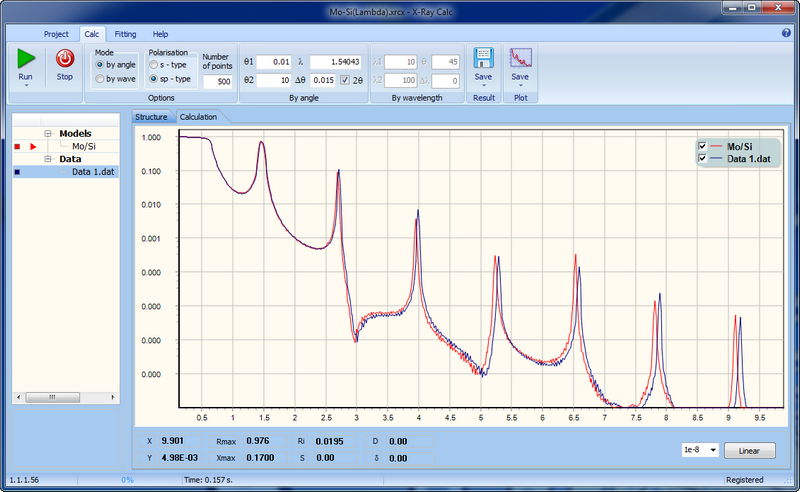Click the Number of points field
800x492 pixels.
pos(218,82)
